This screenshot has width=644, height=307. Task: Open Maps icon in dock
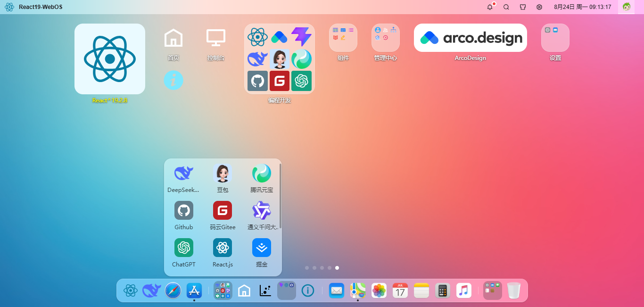click(x=358, y=290)
